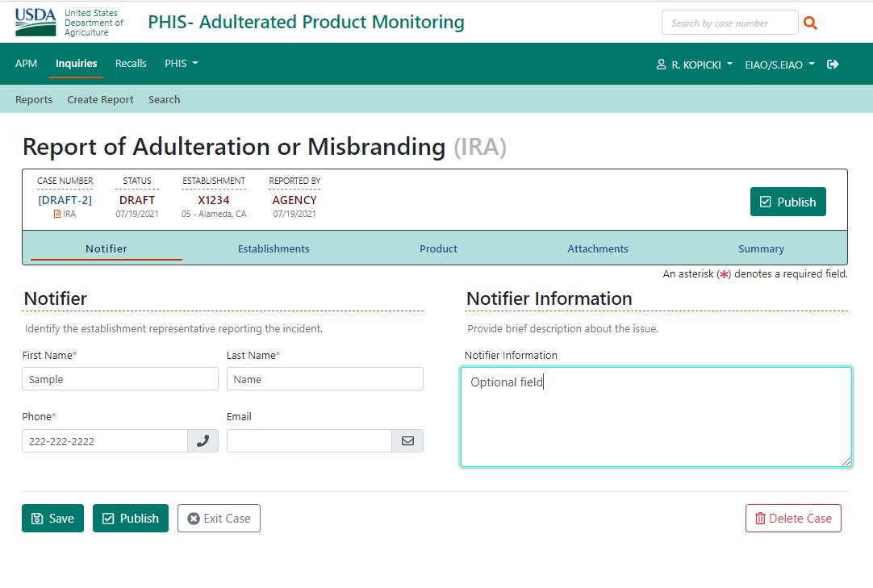873x588 pixels.
Task: Click the Exit Case button
Action: pyautogui.click(x=219, y=519)
